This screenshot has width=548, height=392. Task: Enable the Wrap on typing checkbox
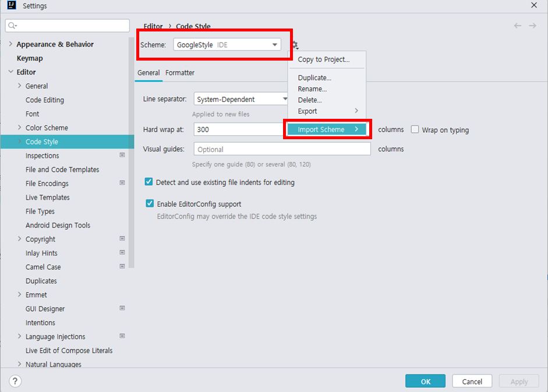coord(416,129)
